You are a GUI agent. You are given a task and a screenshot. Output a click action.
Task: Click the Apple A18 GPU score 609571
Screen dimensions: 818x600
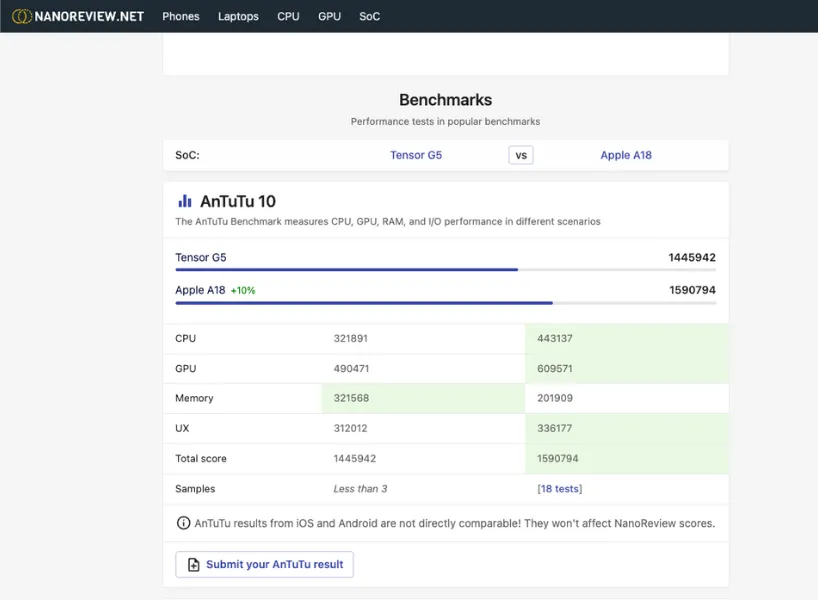tap(555, 368)
